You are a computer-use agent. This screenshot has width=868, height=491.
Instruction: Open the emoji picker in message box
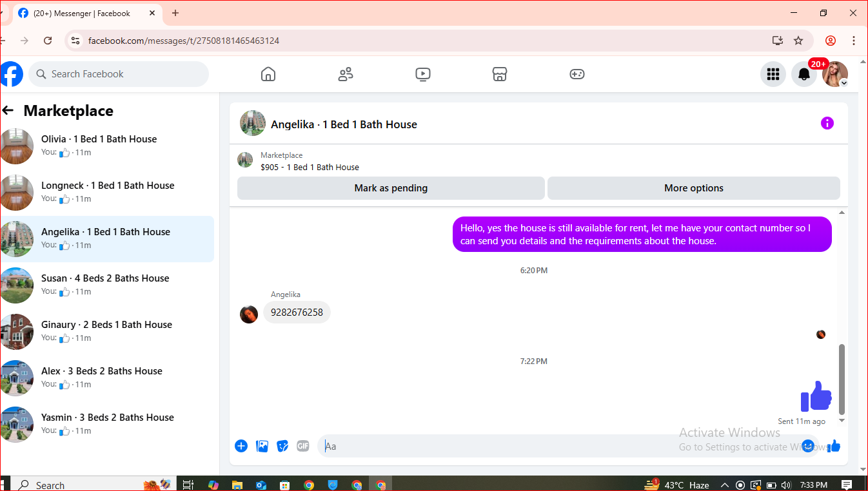[808, 446]
